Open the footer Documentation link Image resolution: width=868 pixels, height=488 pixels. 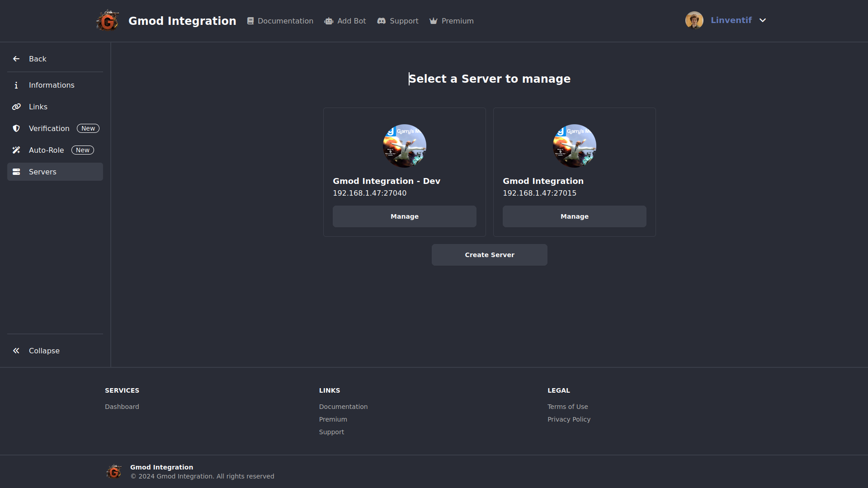pos(344,407)
